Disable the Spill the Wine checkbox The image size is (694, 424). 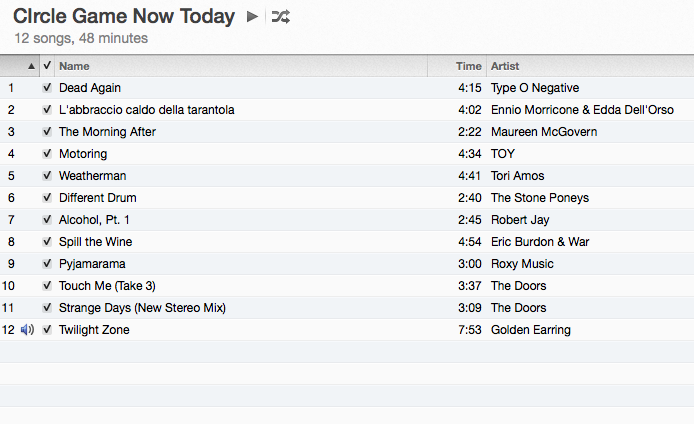[x=47, y=242]
